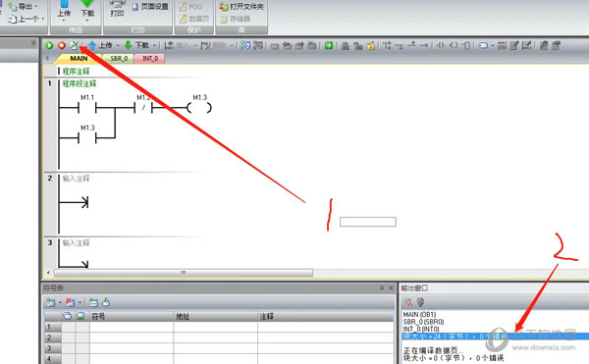Switch to the MAIN program tab
The height and width of the screenshot is (364, 589).
pyautogui.click(x=79, y=59)
